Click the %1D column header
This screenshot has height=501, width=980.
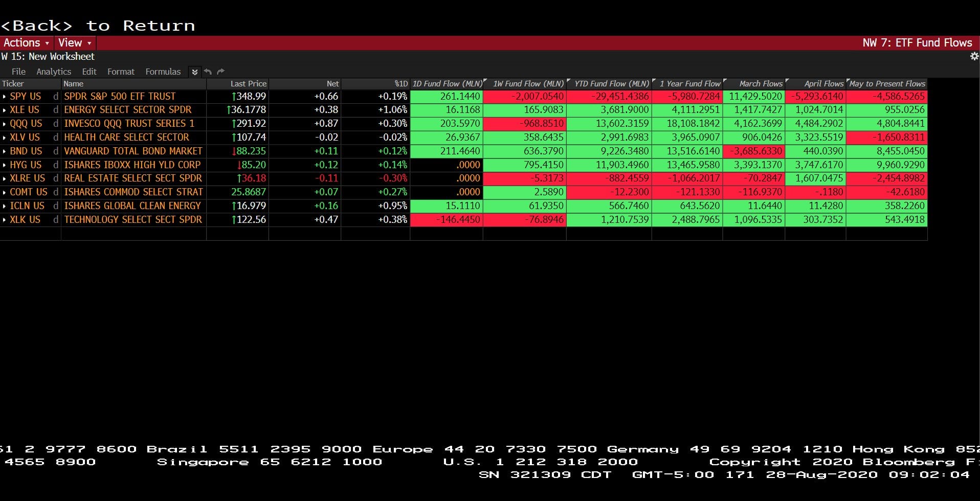tap(375, 84)
